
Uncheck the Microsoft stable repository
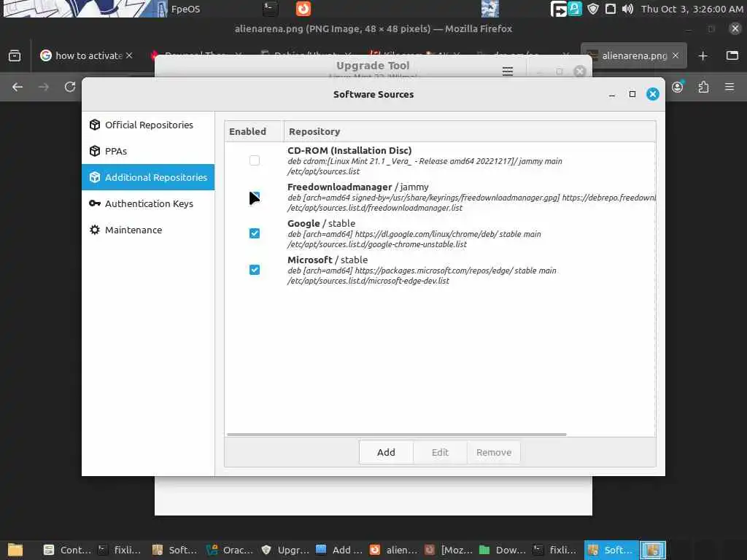coord(255,270)
